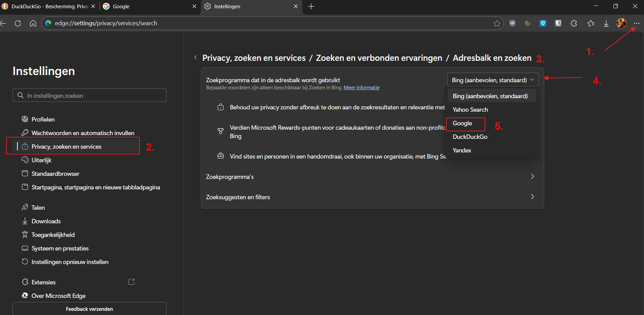Focus the In instellingen zoeken search box
This screenshot has width=644, height=315.
pos(90,95)
